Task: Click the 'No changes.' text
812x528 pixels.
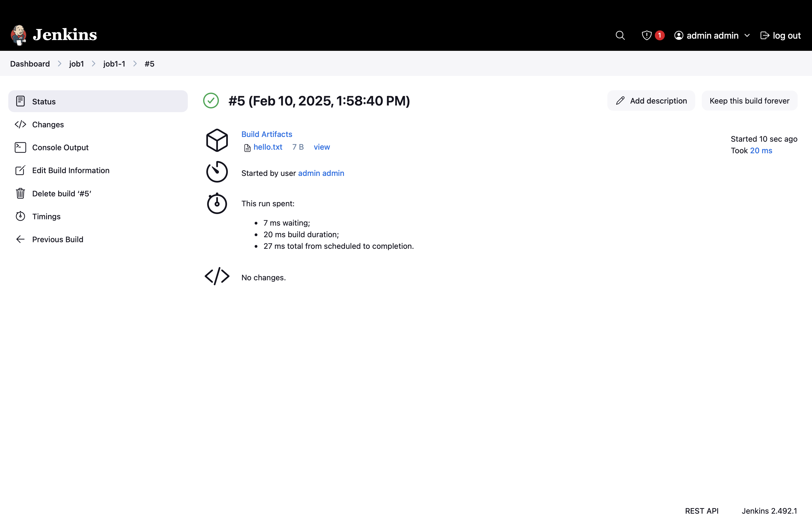Action: (x=263, y=277)
